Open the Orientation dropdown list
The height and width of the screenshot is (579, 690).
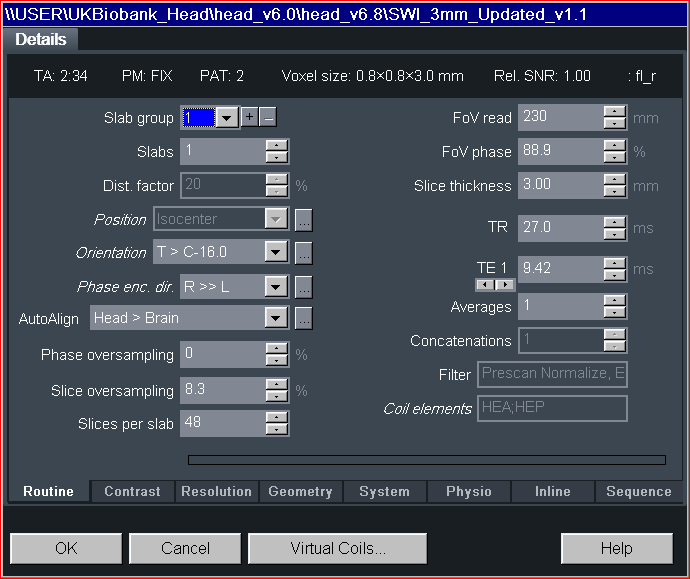pos(276,253)
